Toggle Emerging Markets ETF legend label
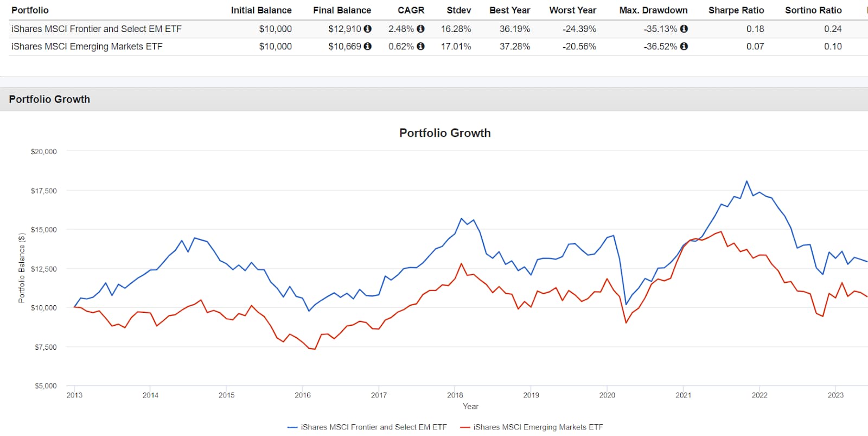 [x=538, y=427]
